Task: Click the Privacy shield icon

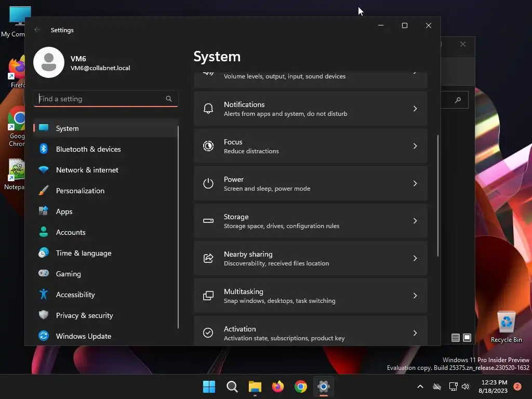Action: [x=44, y=315]
